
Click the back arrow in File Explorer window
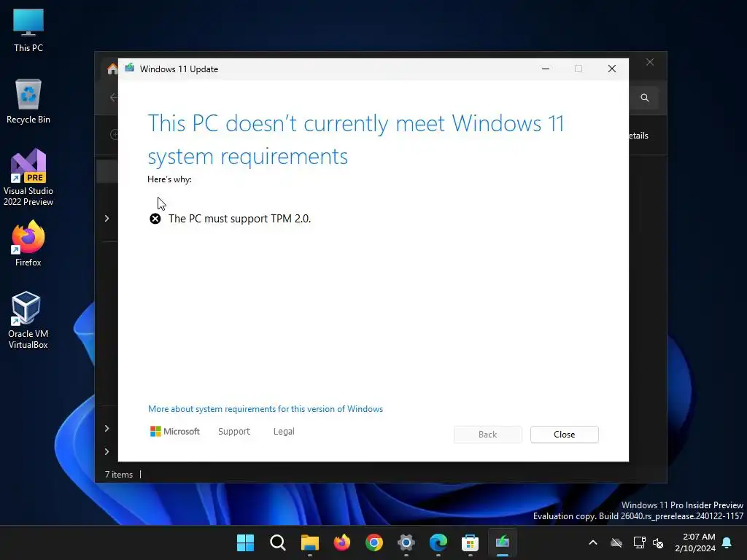[113, 98]
